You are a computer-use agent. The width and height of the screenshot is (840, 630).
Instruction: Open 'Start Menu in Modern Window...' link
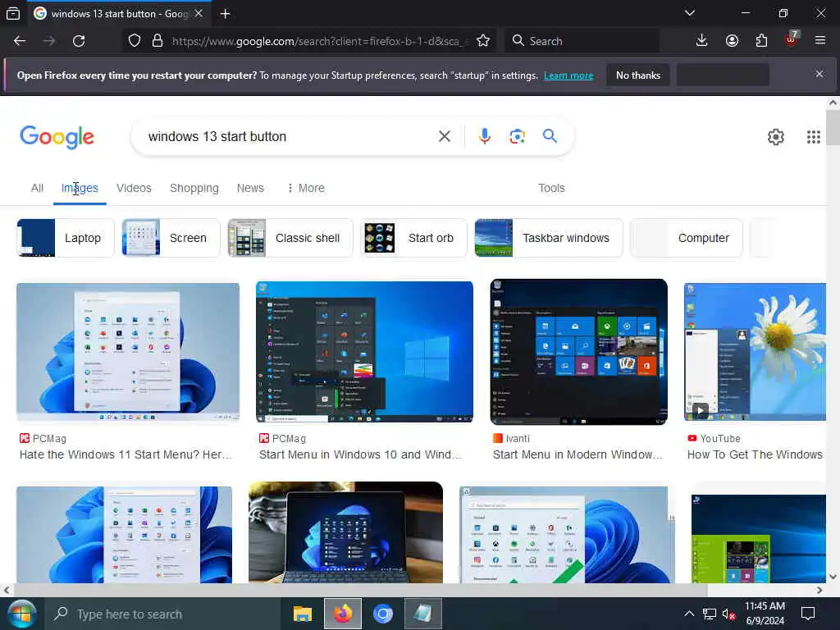click(577, 454)
